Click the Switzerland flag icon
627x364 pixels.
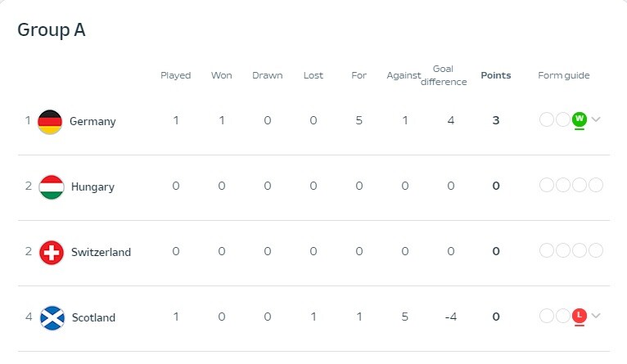pos(52,253)
